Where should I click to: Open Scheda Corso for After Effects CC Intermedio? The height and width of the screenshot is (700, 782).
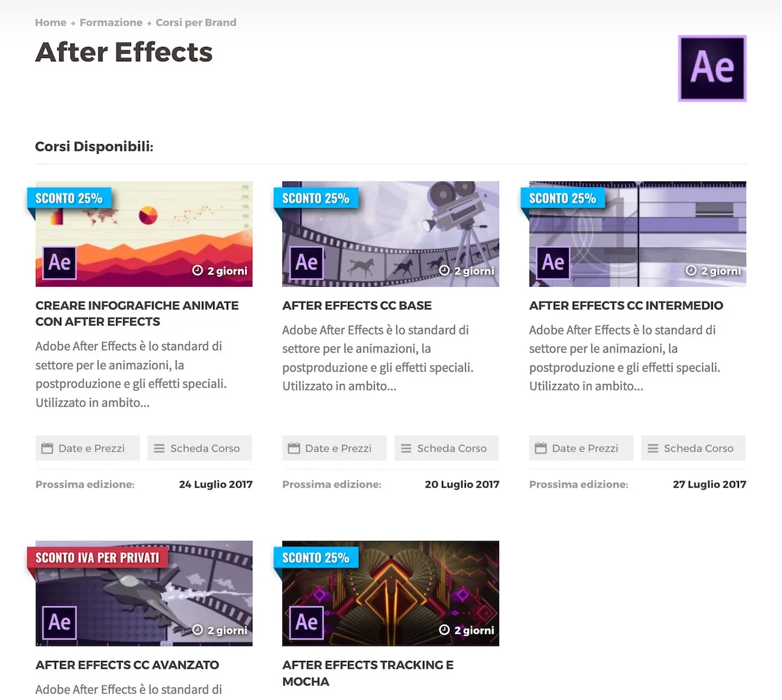(693, 448)
